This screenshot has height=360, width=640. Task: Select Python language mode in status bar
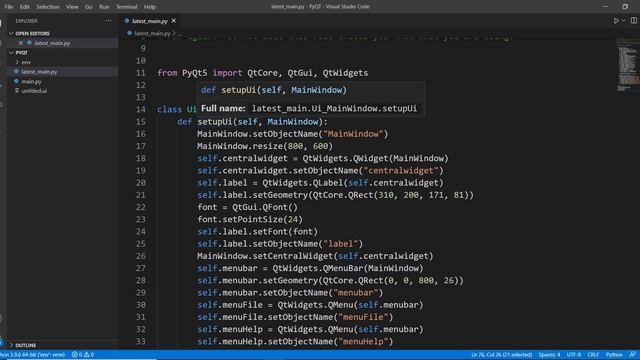click(x=614, y=355)
